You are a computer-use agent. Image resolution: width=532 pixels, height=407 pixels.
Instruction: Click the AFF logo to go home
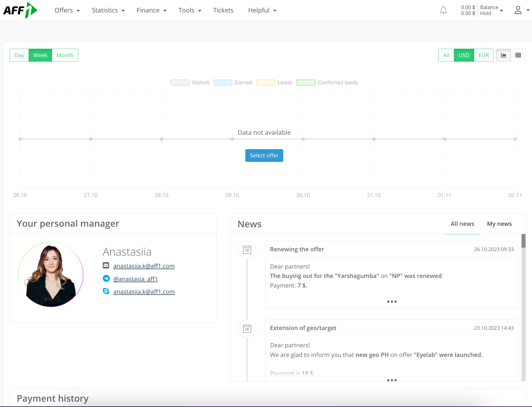pos(20,10)
